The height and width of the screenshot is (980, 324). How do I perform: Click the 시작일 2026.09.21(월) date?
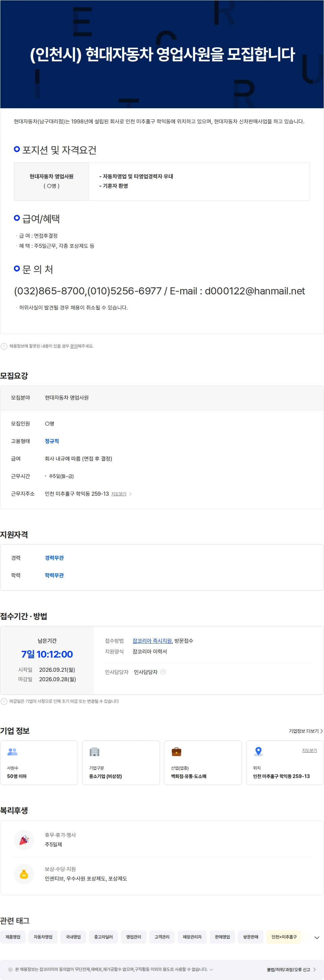57,669
